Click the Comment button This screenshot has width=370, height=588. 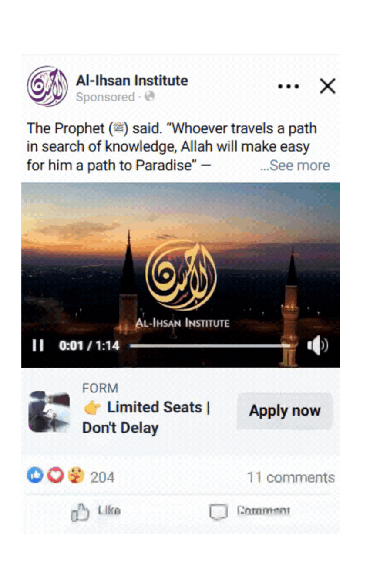point(249,512)
